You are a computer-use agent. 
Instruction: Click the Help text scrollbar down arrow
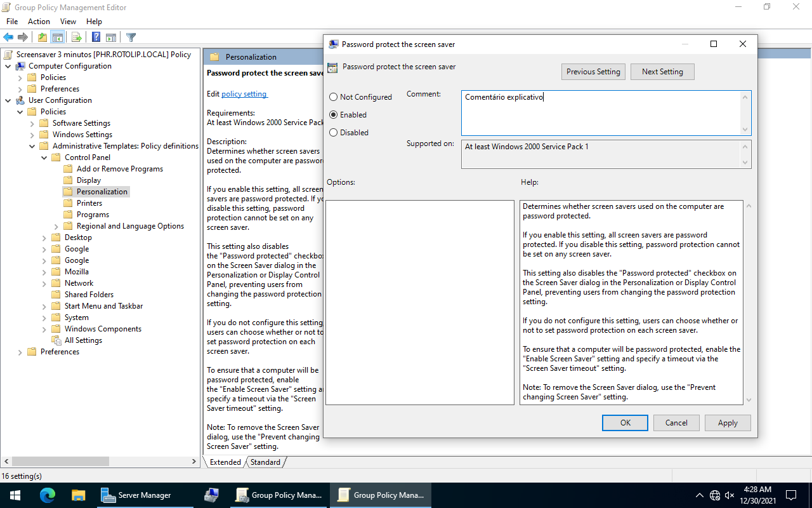pyautogui.click(x=749, y=399)
